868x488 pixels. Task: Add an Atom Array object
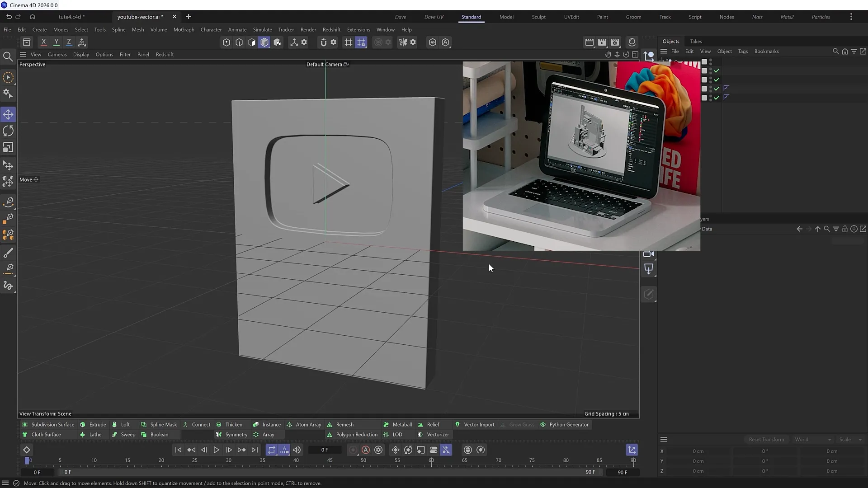(304, 424)
